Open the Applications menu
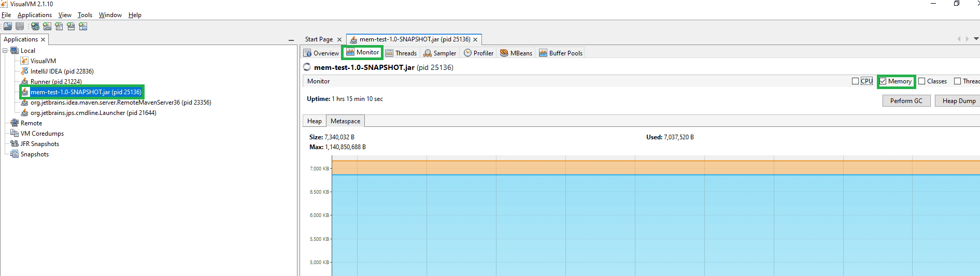Viewport: 980px width, 276px height. (x=35, y=15)
